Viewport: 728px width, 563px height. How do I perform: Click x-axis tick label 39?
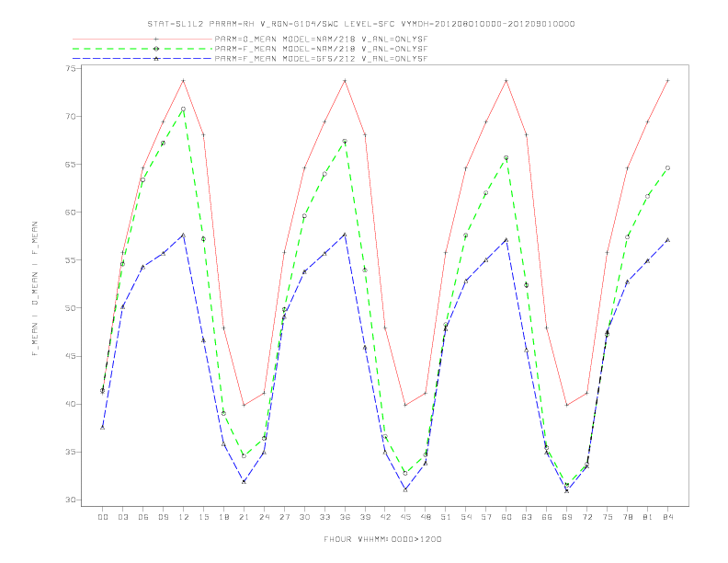click(x=365, y=517)
